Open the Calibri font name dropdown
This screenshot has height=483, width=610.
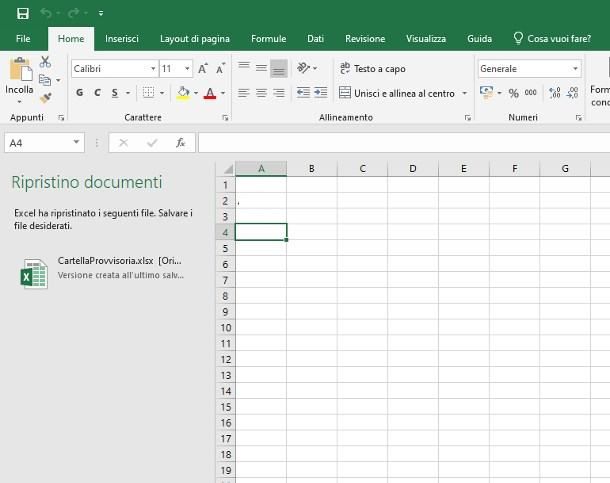(153, 69)
